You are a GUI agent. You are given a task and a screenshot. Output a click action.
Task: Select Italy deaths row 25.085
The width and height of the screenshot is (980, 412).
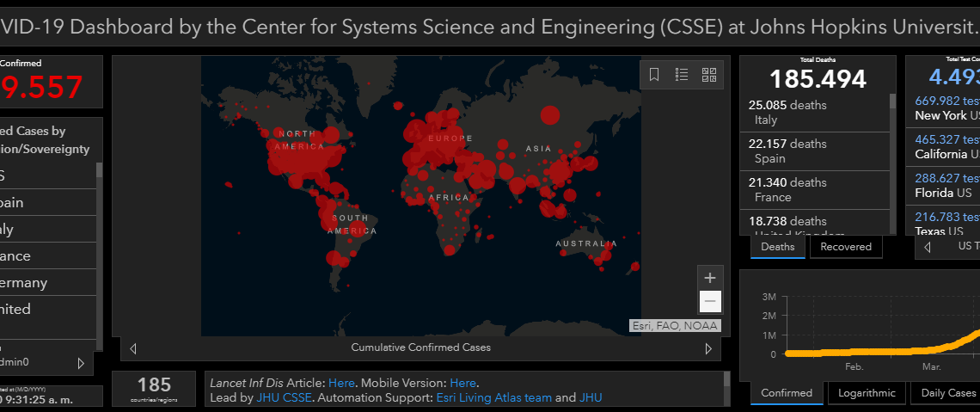[x=814, y=113]
